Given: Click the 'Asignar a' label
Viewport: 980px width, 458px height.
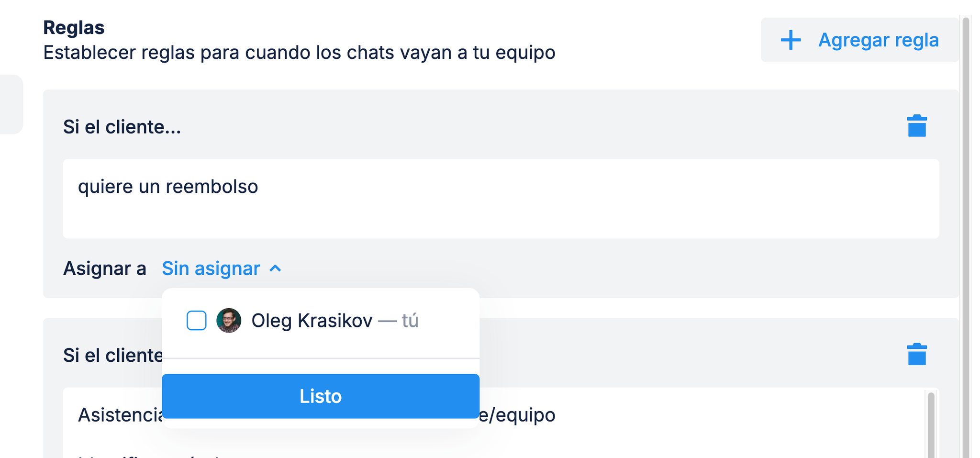Looking at the screenshot, I should [x=104, y=268].
